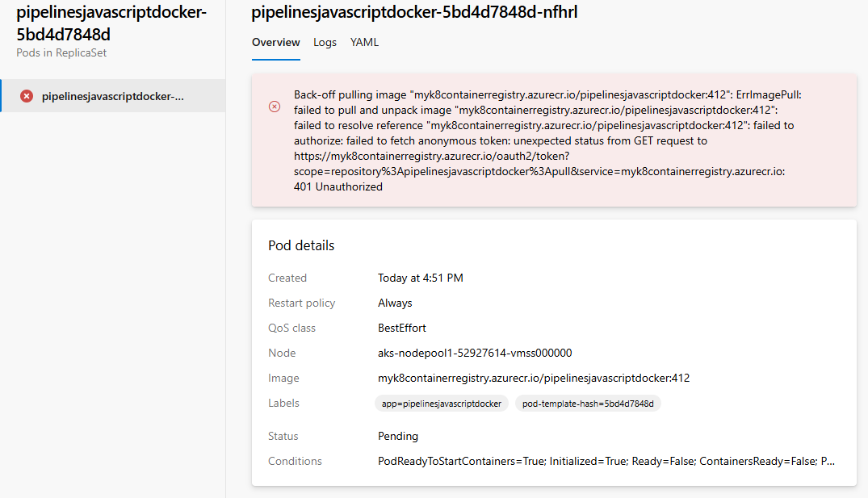Click the error icon in the pink alert banner

[x=275, y=107]
